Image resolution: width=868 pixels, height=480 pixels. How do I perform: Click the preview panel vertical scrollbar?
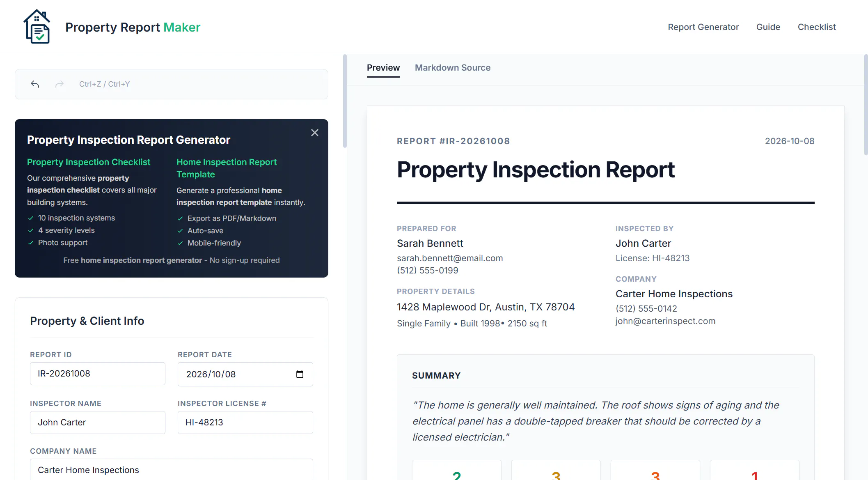(x=866, y=105)
